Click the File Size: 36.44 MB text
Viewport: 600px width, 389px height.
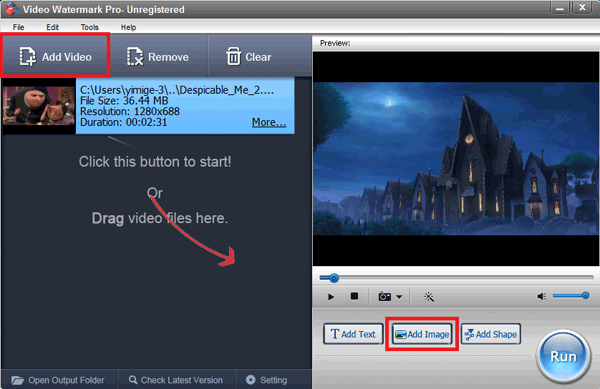click(124, 101)
